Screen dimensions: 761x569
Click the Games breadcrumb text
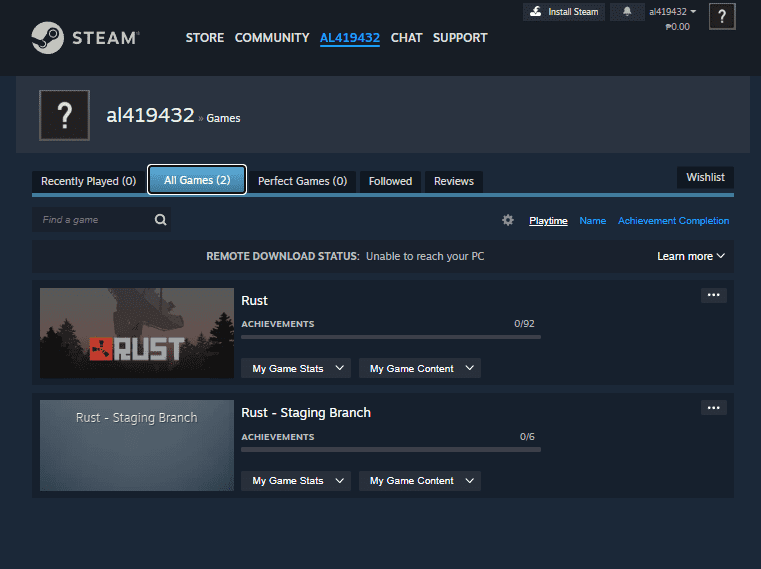click(x=223, y=118)
